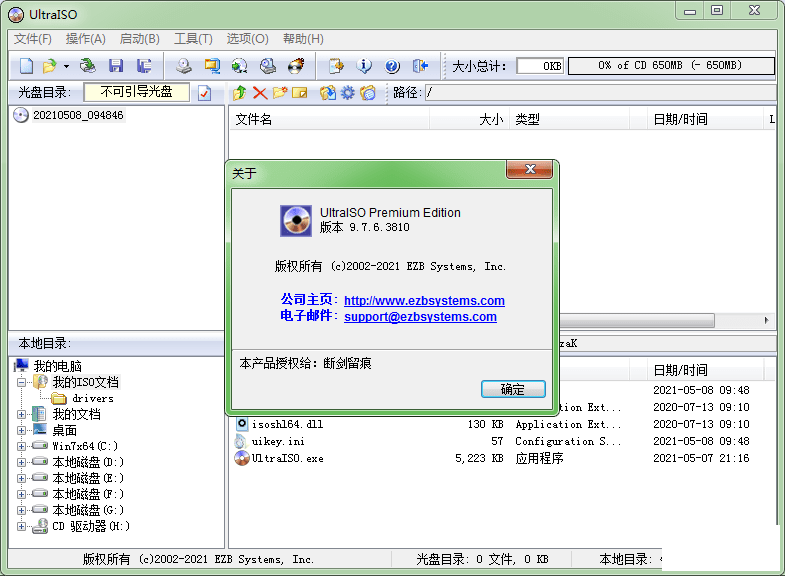This screenshot has height=576, width=785.
Task: Click the 类型 column header
Action: pyautogui.click(x=569, y=120)
